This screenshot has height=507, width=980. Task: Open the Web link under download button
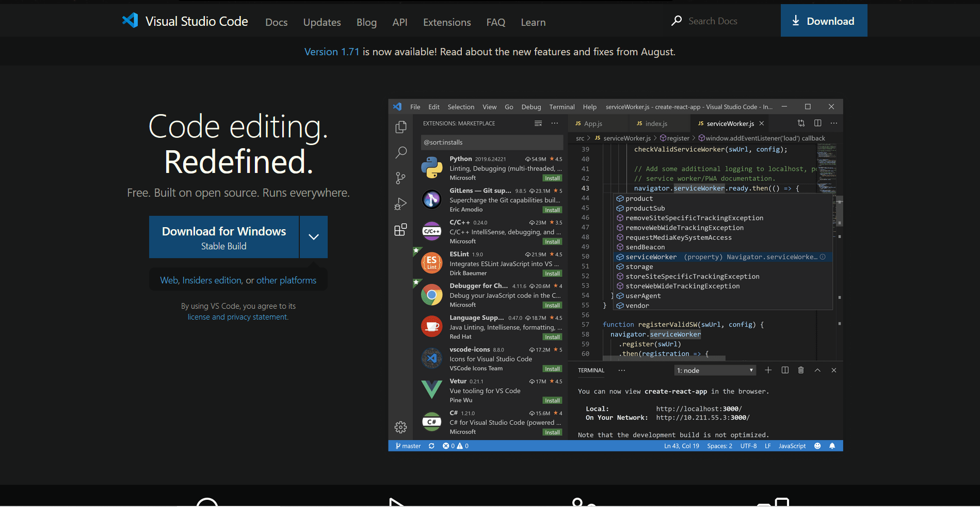pos(169,280)
